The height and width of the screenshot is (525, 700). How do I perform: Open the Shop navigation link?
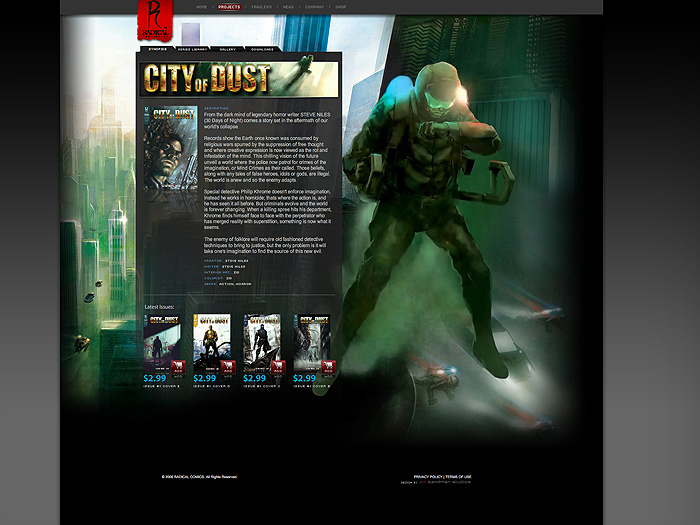coord(341,7)
